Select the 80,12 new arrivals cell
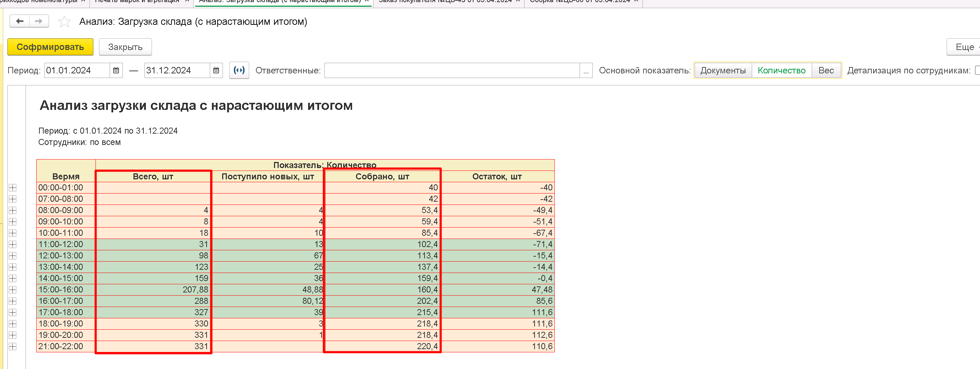The image size is (980, 369). coord(268,301)
